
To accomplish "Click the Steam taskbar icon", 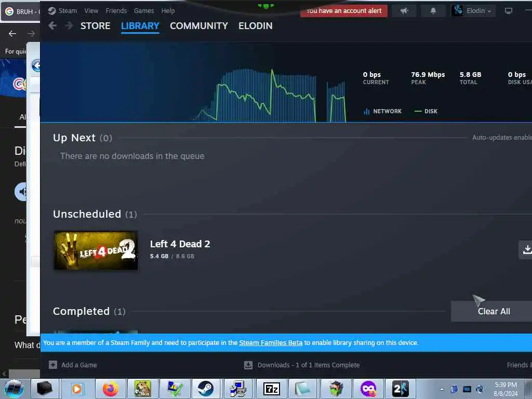I will pos(206,389).
